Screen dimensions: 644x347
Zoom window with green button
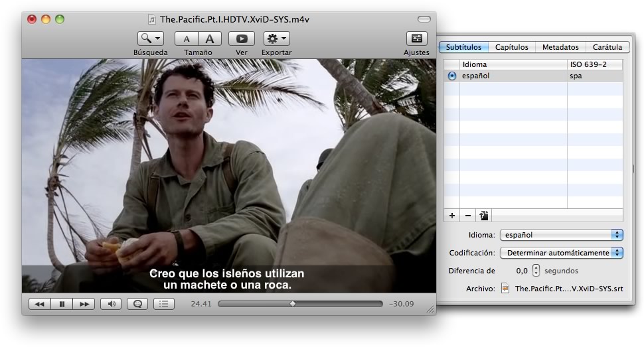click(60, 19)
